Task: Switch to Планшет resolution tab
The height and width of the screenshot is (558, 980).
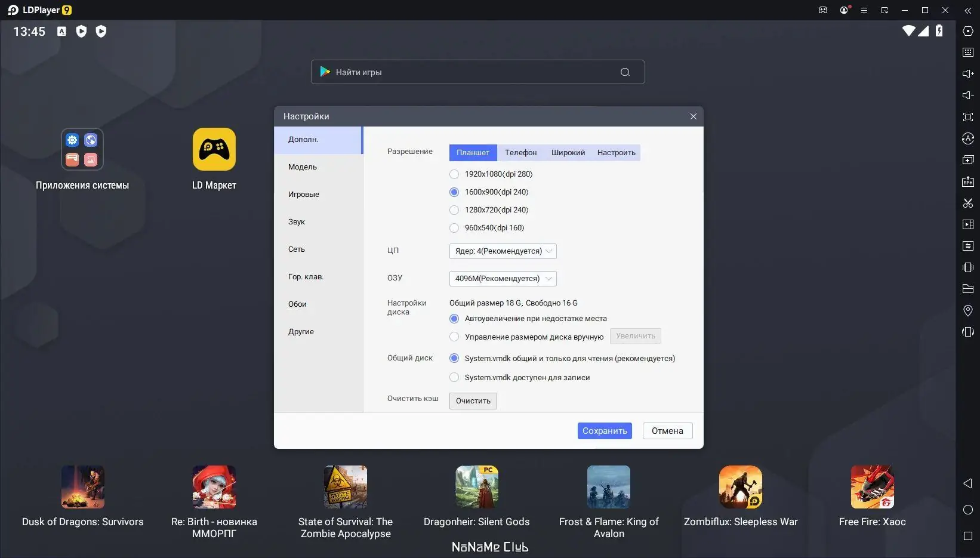Action: point(473,153)
